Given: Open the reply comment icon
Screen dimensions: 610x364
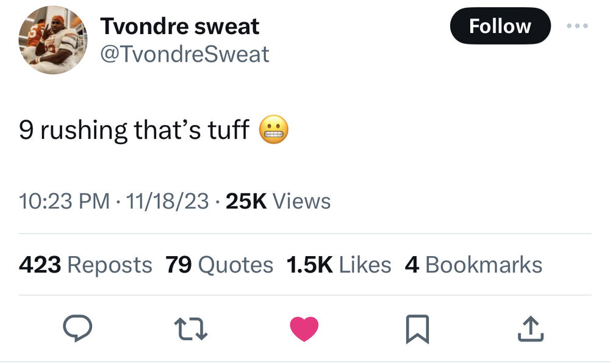Looking at the screenshot, I should point(78,329).
